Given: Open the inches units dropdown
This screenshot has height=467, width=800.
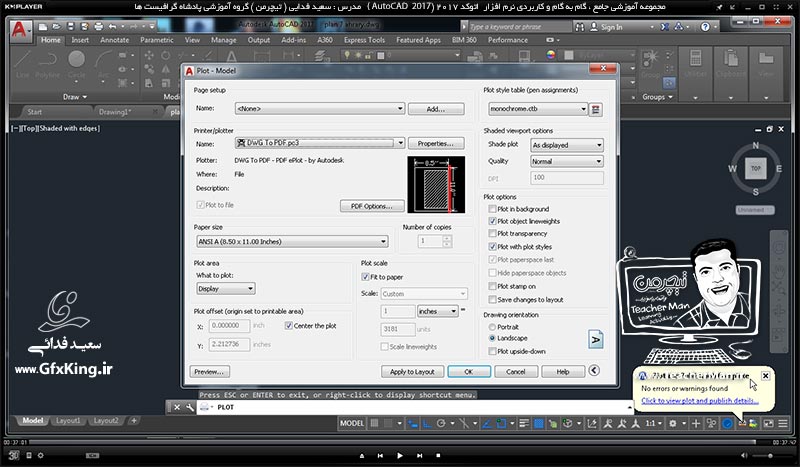Looking at the screenshot, I should coord(437,311).
